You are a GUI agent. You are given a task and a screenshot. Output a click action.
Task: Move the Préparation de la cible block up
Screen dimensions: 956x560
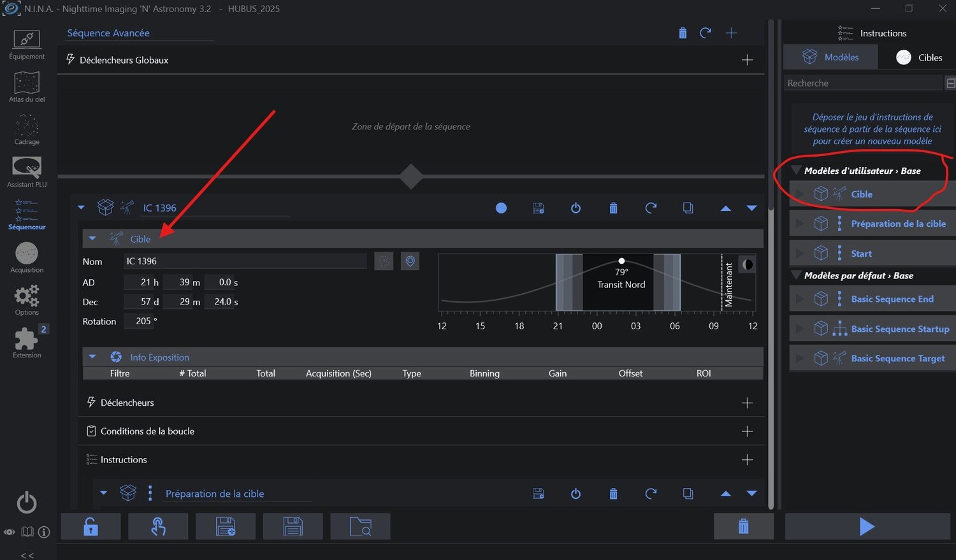coord(725,494)
